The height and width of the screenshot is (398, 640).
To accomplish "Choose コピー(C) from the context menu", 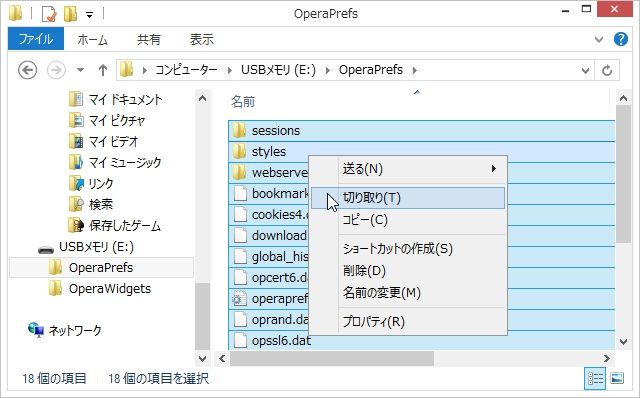I will tap(408, 220).
